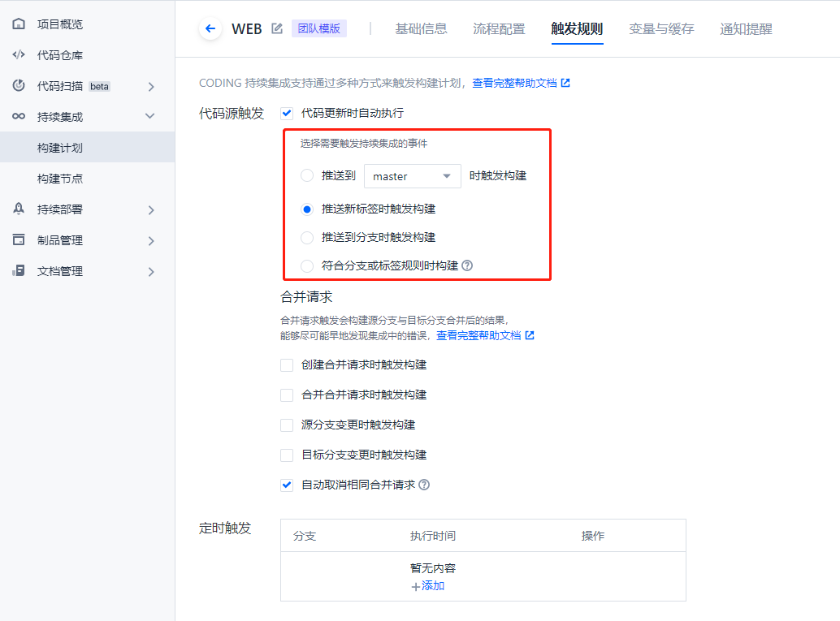The height and width of the screenshot is (621, 840).
Task: Click help icon beside 自动取消相同合并请求
Action: click(x=424, y=485)
